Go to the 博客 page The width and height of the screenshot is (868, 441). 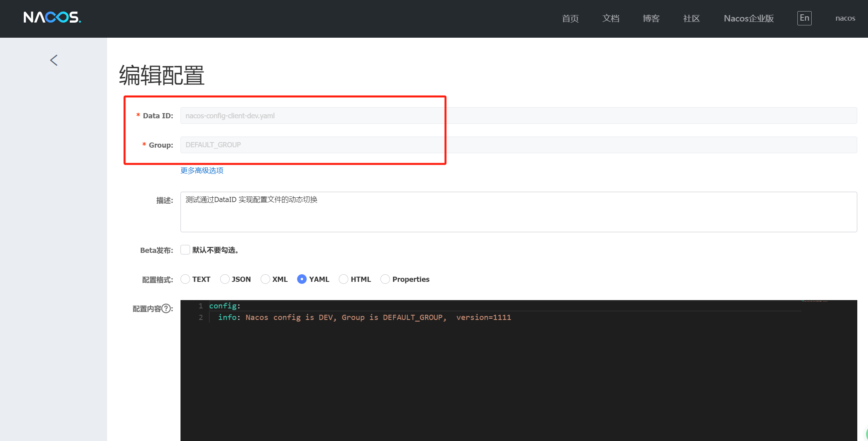coord(651,18)
